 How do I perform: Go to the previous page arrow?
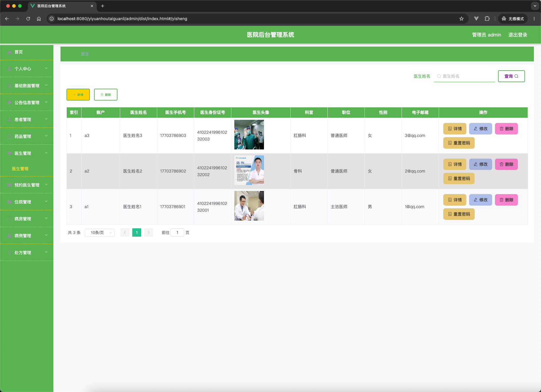tap(125, 232)
